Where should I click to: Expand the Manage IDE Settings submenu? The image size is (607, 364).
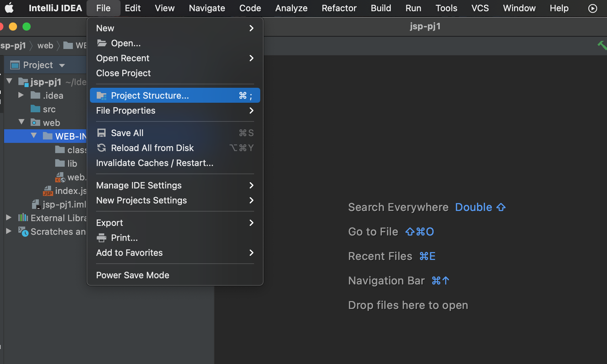click(x=251, y=185)
